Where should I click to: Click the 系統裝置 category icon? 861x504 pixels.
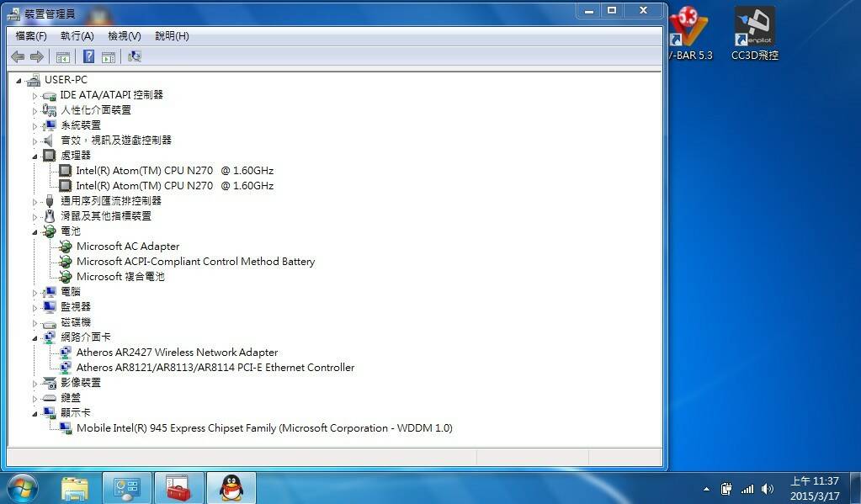[50, 125]
